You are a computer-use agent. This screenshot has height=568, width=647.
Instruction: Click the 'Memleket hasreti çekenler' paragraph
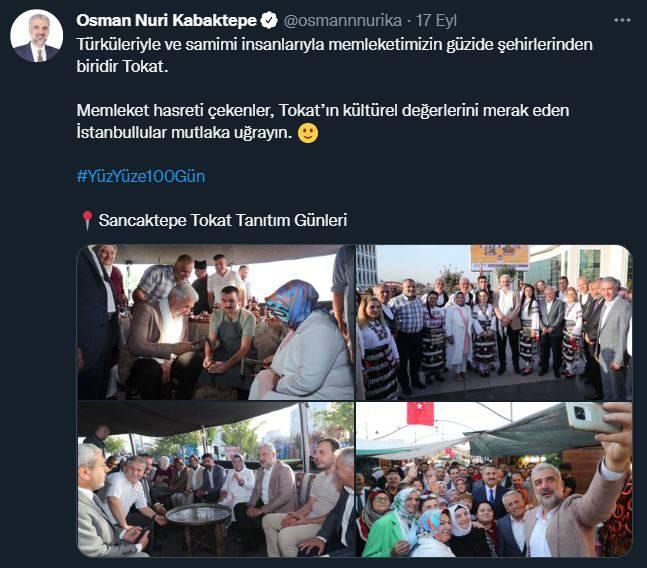click(323, 122)
